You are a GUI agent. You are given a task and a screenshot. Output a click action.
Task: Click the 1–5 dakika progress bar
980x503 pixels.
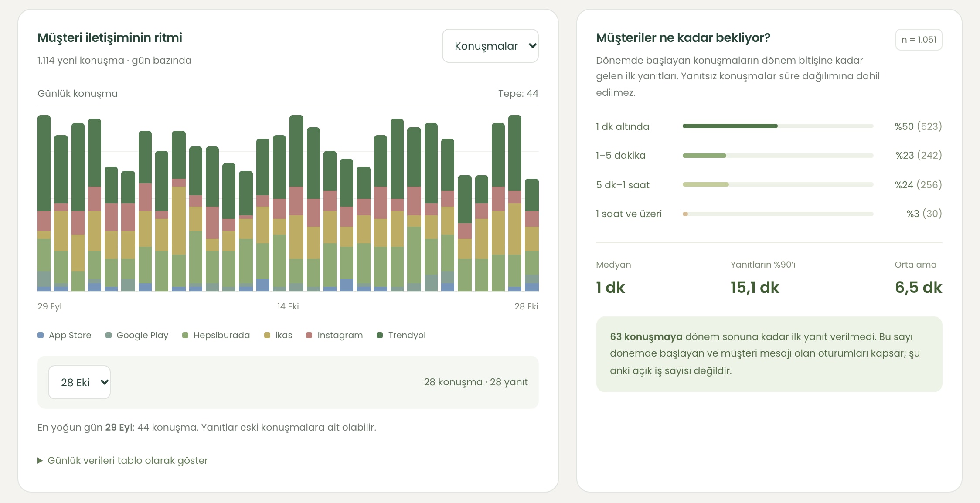coord(778,156)
